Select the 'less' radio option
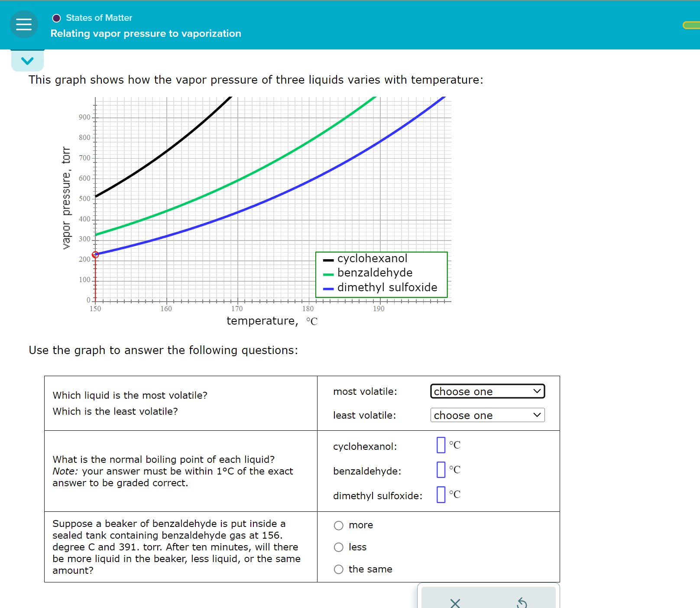Screen dimensions: 700x608 339,547
